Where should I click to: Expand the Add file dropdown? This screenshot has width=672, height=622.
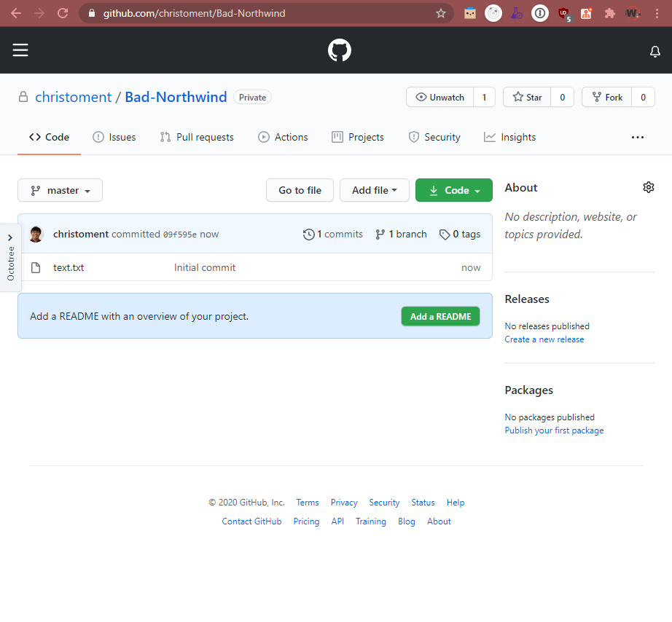pyautogui.click(x=374, y=190)
